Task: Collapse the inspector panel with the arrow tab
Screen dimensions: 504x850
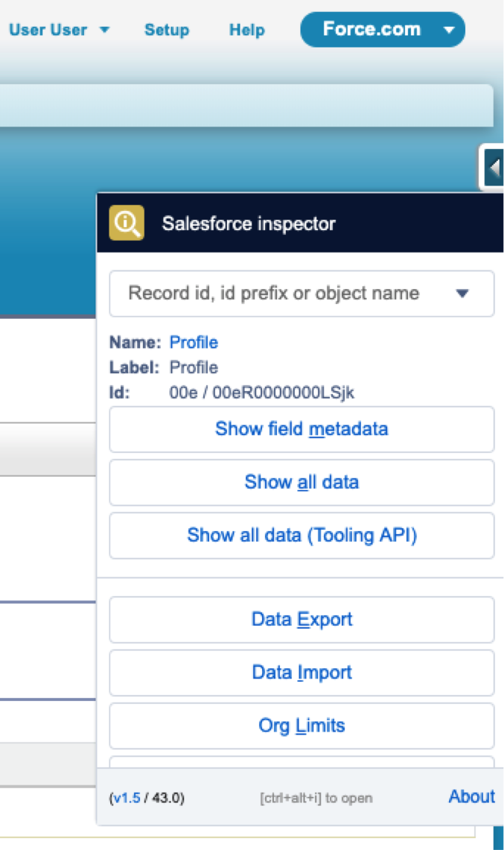Action: point(493,168)
